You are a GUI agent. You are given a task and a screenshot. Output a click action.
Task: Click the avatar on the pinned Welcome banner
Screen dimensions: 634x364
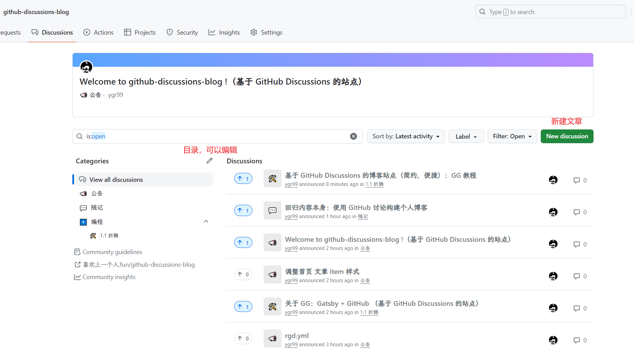(x=86, y=67)
